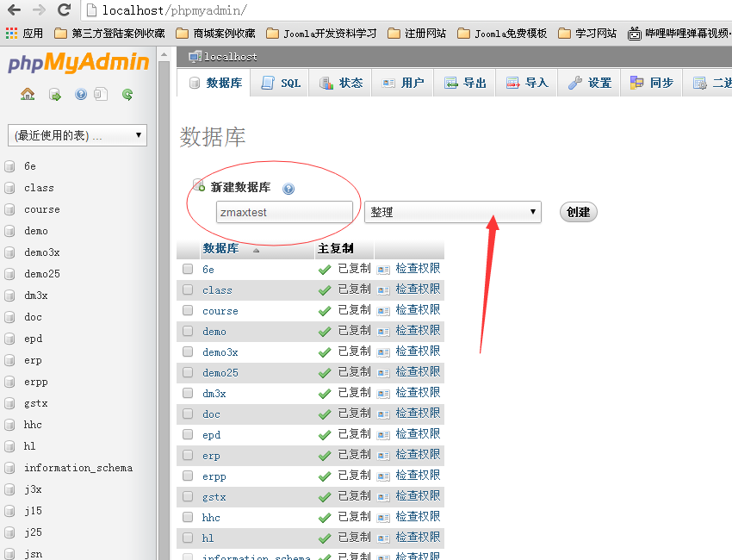
Task: Open the 学习网站 bookmark folder
Action: click(587, 33)
